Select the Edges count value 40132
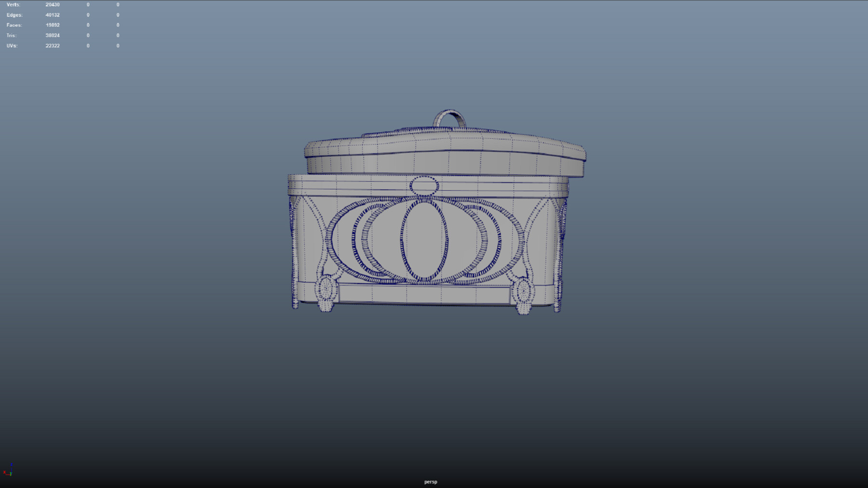868x488 pixels. coord(53,15)
